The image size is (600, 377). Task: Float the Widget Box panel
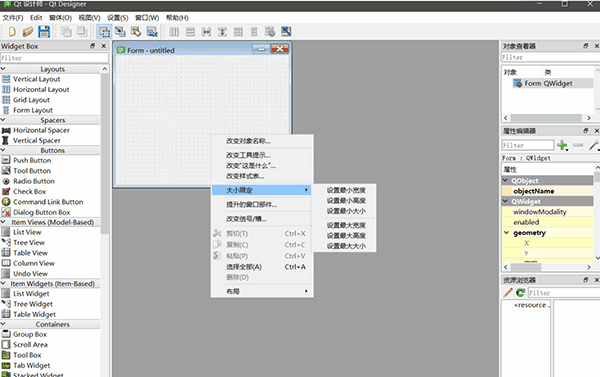pos(92,46)
